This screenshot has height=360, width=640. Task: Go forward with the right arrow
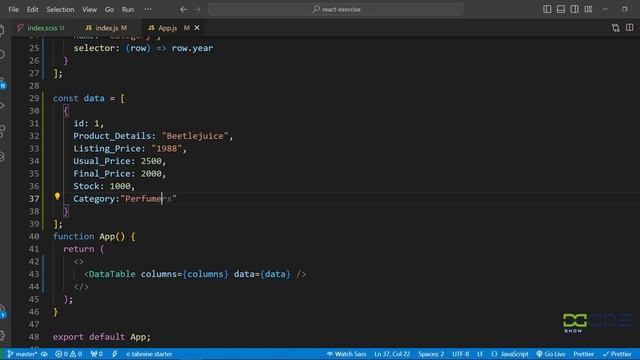tap(197, 9)
